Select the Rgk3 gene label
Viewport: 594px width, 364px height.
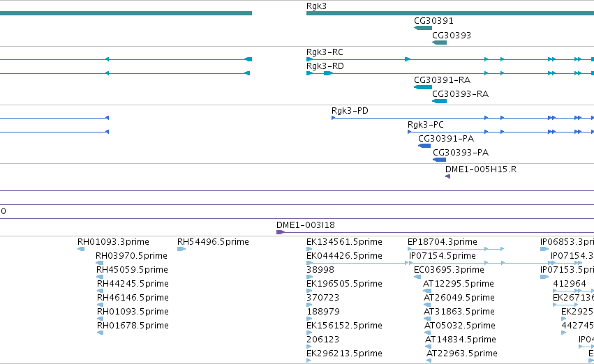[316, 6]
